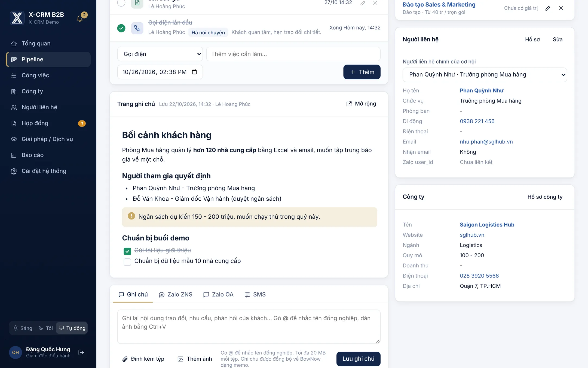Expand the main contact dropdown Phan Quỳnh Như
This screenshot has width=588, height=368.
485,75
